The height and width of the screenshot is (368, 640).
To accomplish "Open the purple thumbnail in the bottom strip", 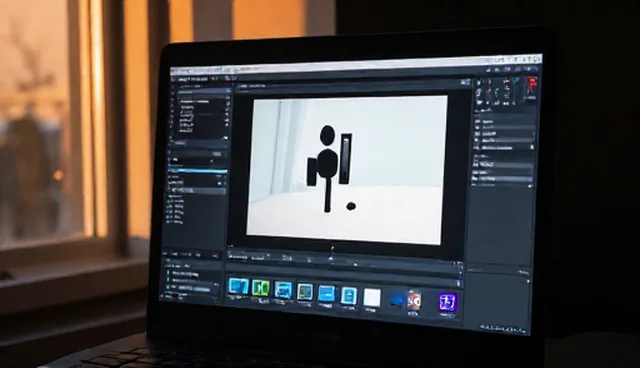I will pos(447,303).
